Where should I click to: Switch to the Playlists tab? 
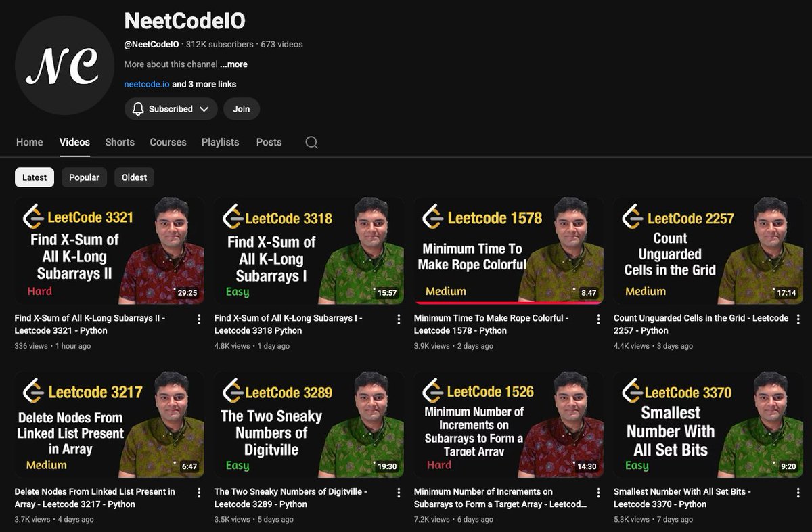220,142
